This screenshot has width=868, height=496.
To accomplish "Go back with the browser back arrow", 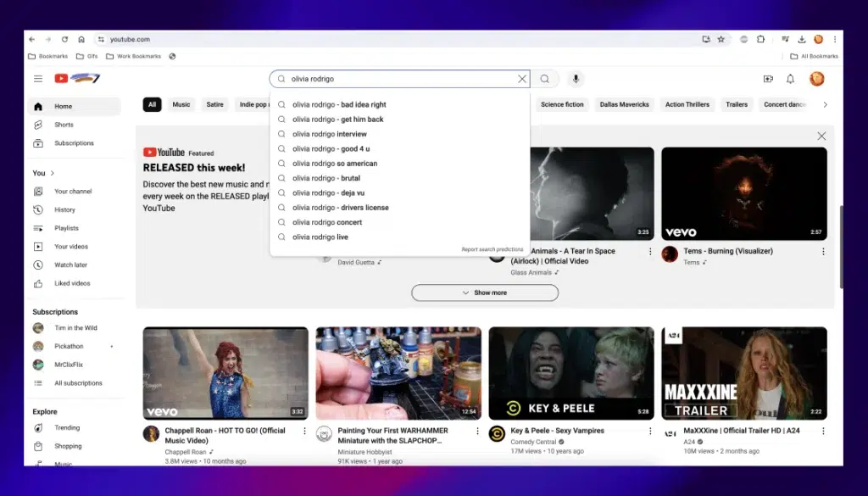I will (x=32, y=39).
